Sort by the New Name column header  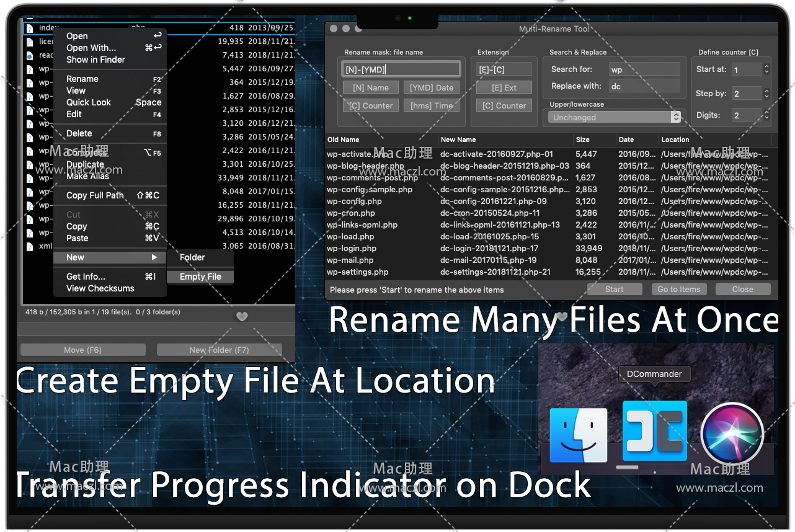(x=506, y=140)
